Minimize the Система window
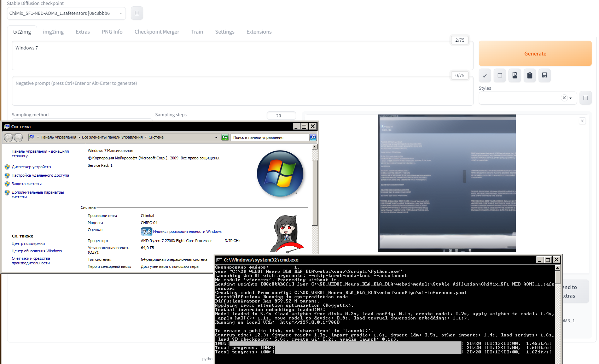Screen dimensions: 599x364 296,127
